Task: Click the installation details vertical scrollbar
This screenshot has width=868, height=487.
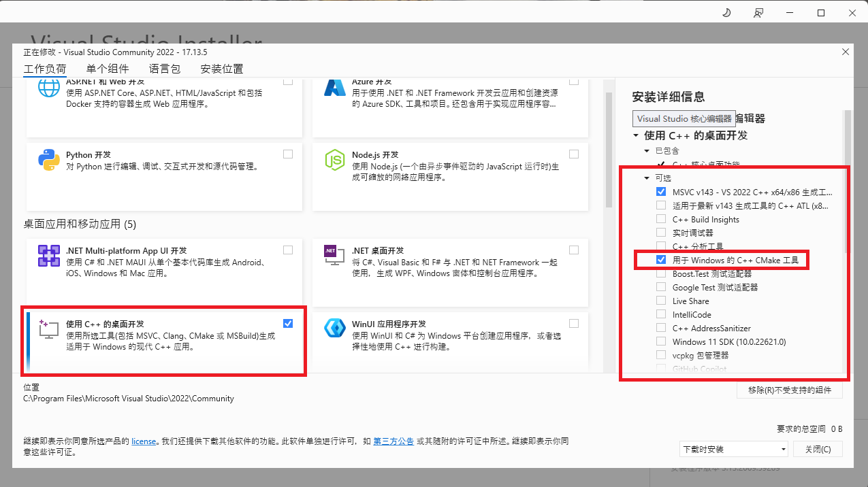Action: pyautogui.click(x=848, y=180)
